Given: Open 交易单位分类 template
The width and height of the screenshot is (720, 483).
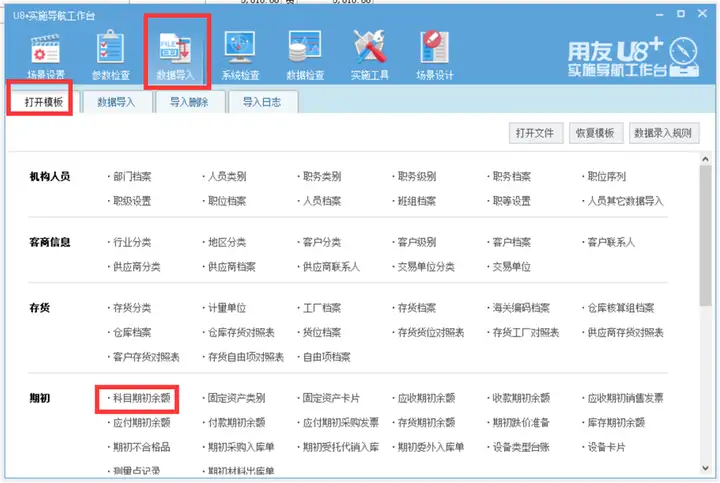Looking at the screenshot, I should (x=426, y=267).
